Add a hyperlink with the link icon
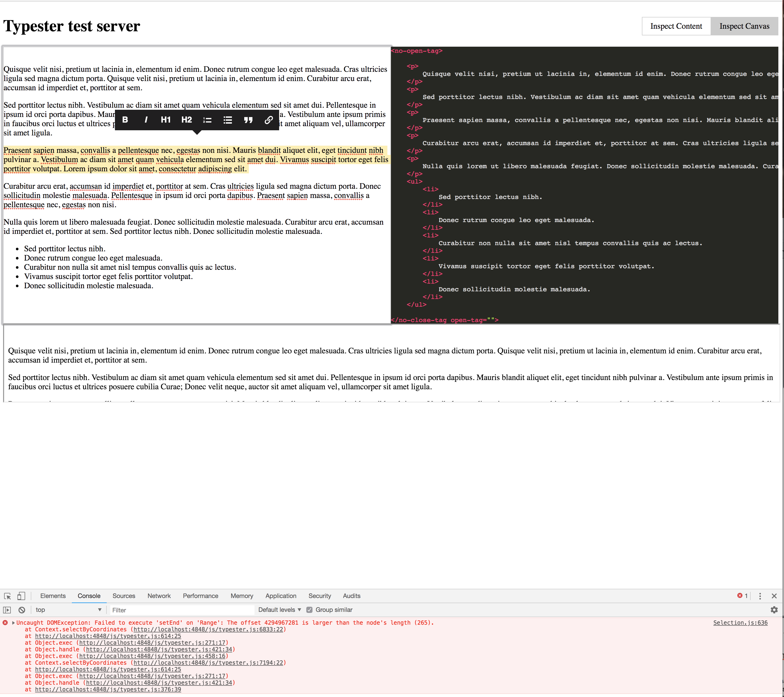This screenshot has width=784, height=697. tap(269, 120)
